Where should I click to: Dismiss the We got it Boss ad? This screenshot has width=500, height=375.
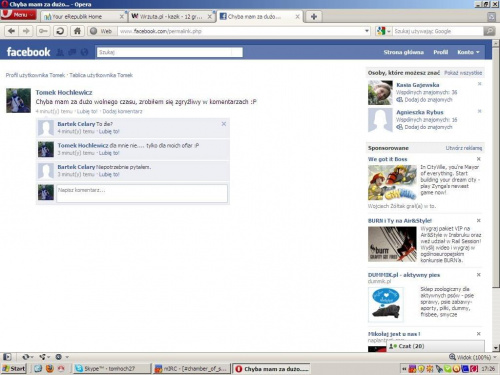click(x=479, y=159)
